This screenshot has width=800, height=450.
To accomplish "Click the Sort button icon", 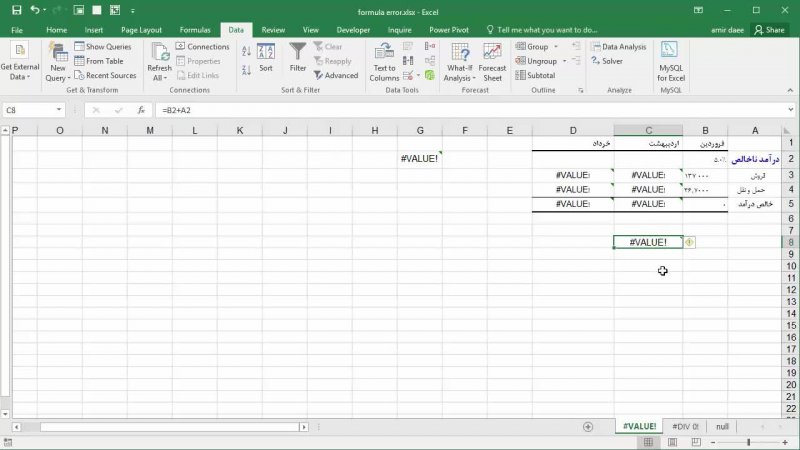I will pos(265,52).
